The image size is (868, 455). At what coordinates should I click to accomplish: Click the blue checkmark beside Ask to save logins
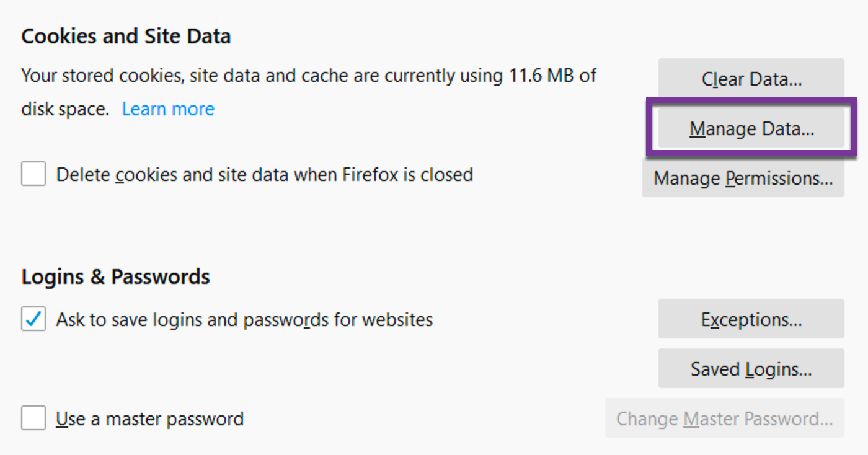pyautogui.click(x=33, y=320)
